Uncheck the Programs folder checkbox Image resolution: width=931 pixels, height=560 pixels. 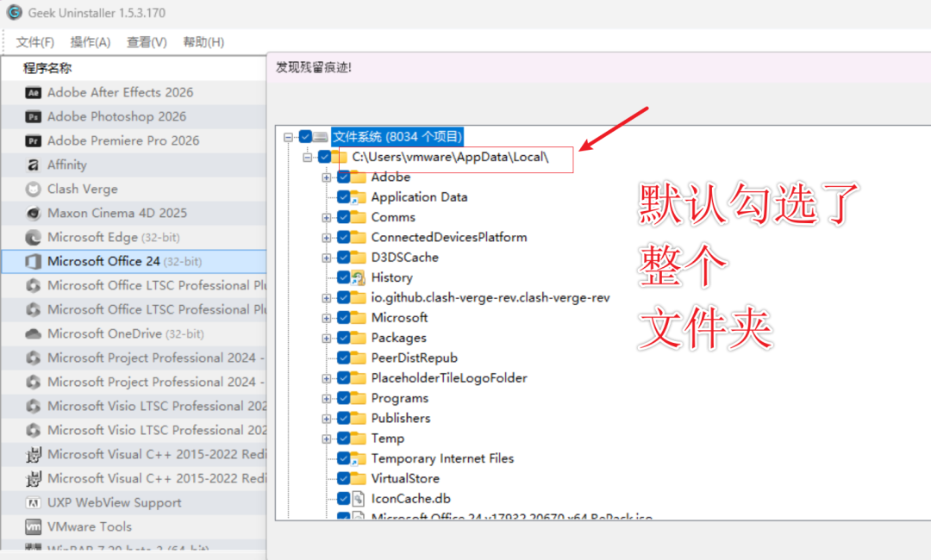[343, 399]
